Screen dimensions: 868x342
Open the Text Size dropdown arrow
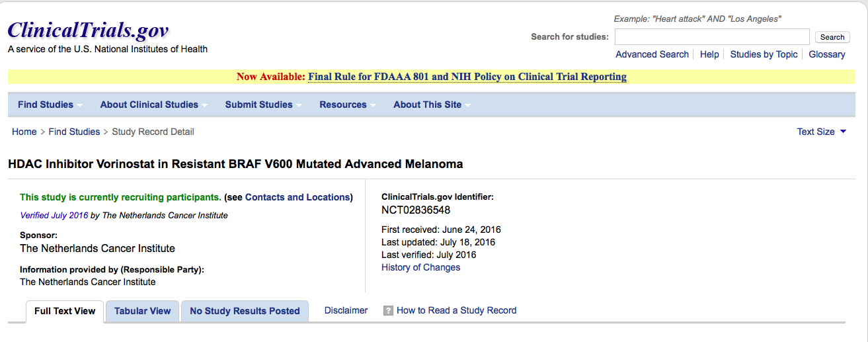pyautogui.click(x=843, y=132)
